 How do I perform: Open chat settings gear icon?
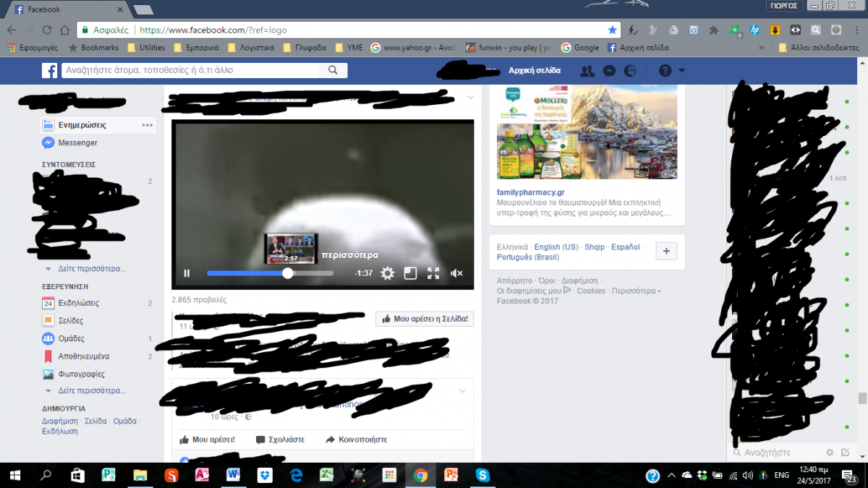[830, 453]
